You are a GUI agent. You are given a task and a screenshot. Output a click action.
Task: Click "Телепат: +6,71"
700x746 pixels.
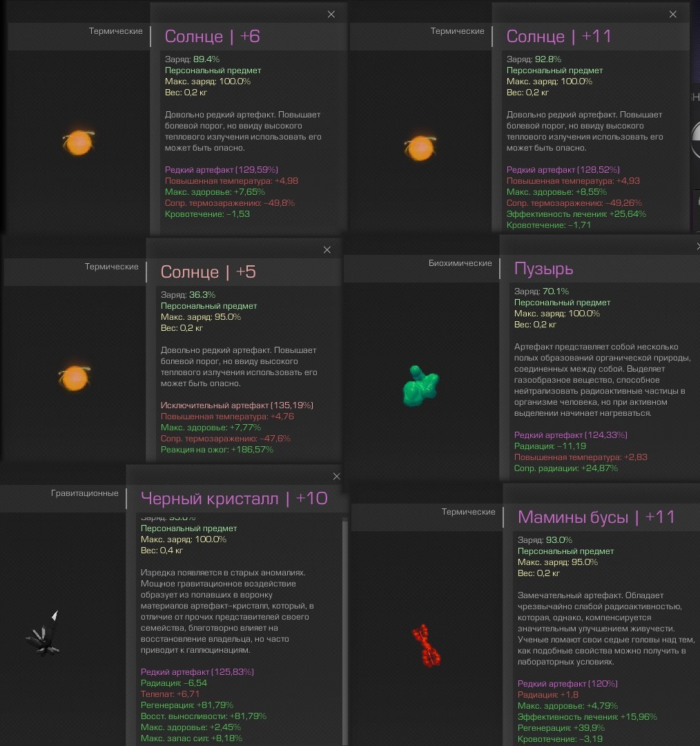pos(170,694)
